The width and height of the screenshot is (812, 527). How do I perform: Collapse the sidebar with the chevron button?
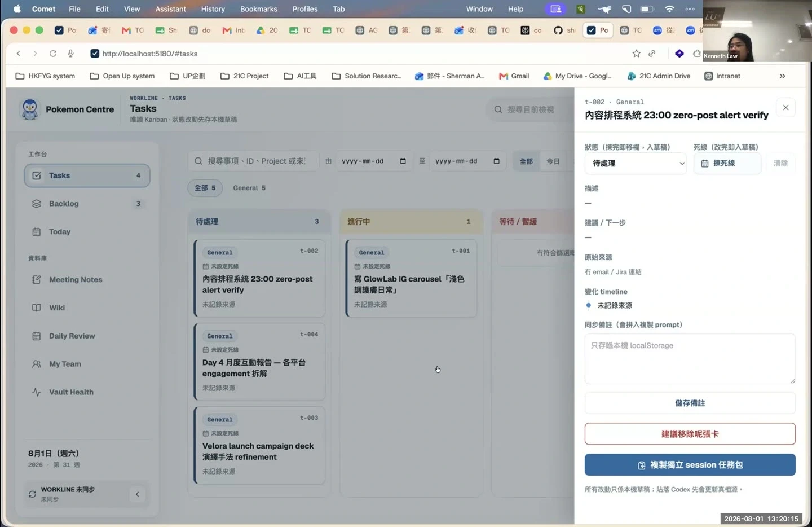click(x=137, y=494)
